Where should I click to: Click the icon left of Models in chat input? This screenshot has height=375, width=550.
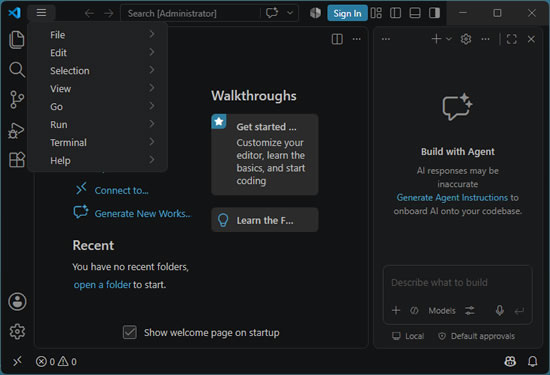pyautogui.click(x=414, y=310)
